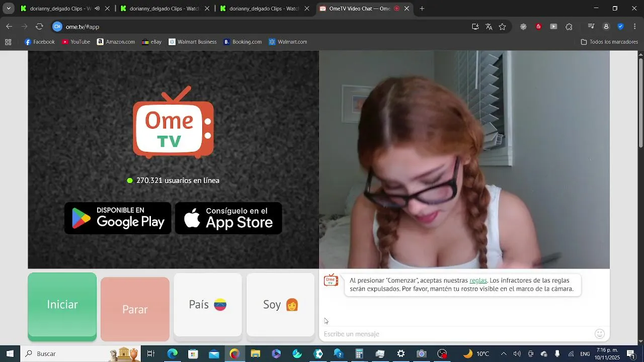Open the emoji picker in chat
644x362 pixels.
(x=600, y=334)
